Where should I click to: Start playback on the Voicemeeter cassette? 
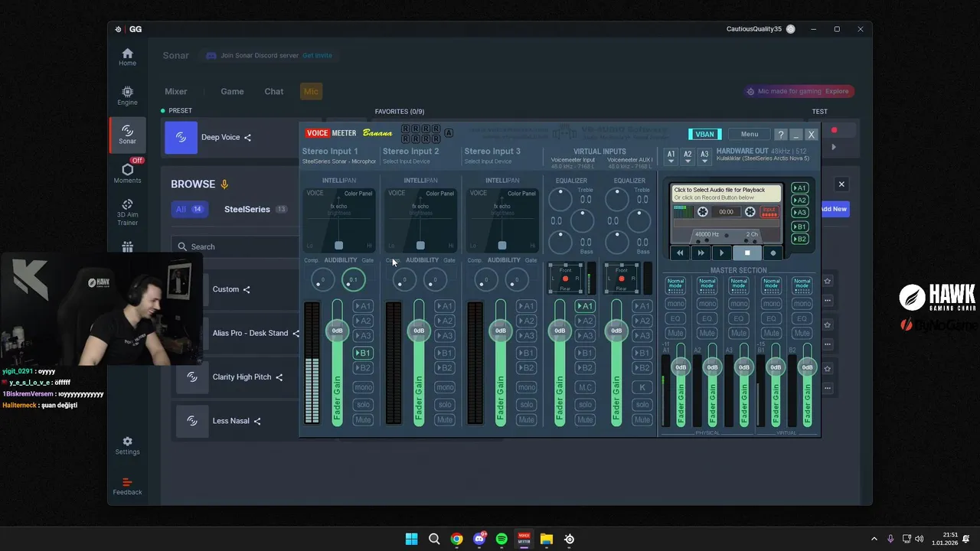(x=721, y=253)
